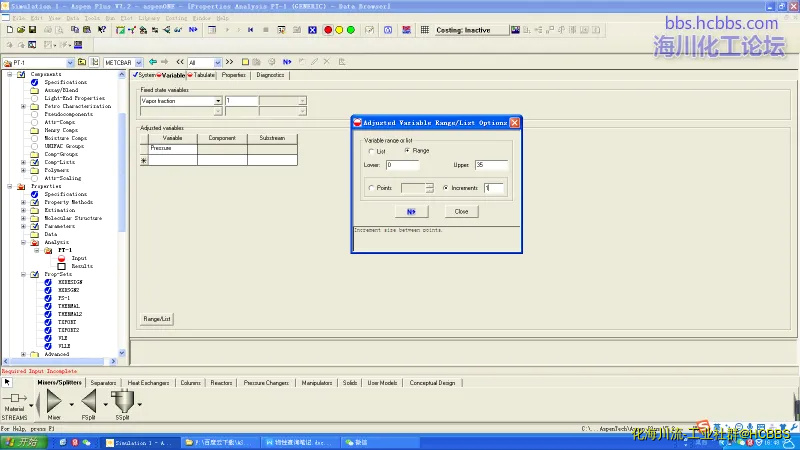The width and height of the screenshot is (800, 450).
Task: Expand the Property Methods node
Action: (23, 202)
